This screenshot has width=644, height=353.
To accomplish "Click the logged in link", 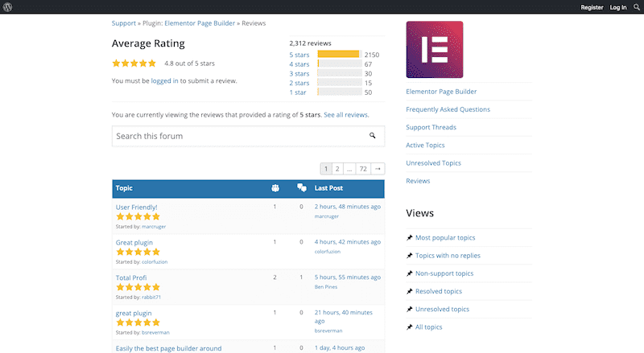I will pos(164,81).
